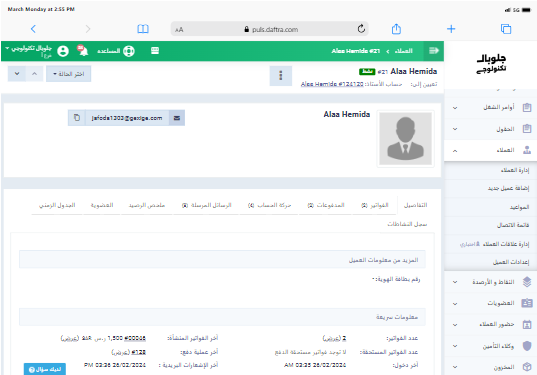Screen dimensions: 537x375
Task: Expand المخزون sidebar section
Action: point(490,367)
